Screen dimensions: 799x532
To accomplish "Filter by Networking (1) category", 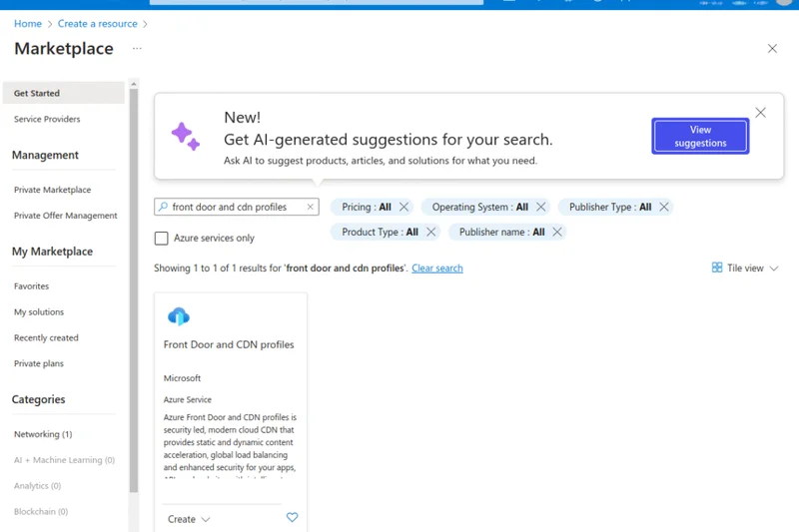I will pyautogui.click(x=43, y=434).
